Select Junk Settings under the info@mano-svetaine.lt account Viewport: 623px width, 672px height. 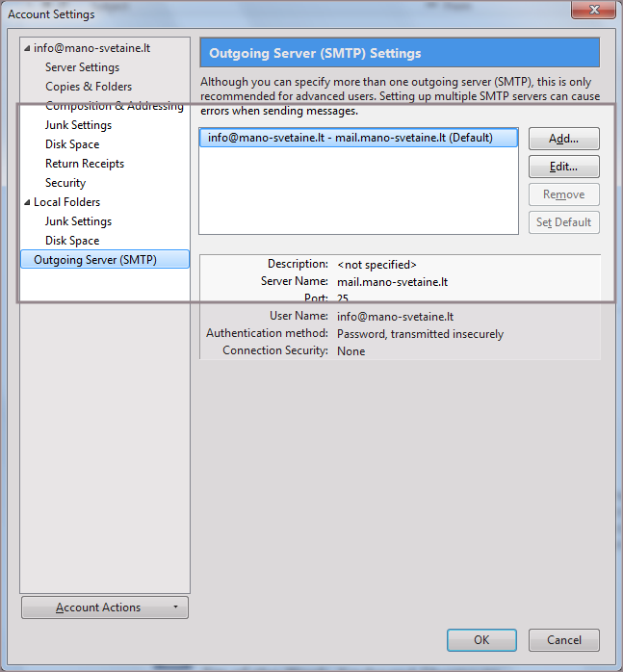(78, 125)
